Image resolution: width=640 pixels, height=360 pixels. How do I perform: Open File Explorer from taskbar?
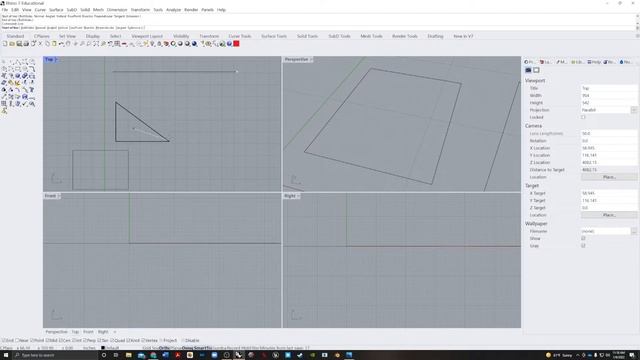click(128, 355)
